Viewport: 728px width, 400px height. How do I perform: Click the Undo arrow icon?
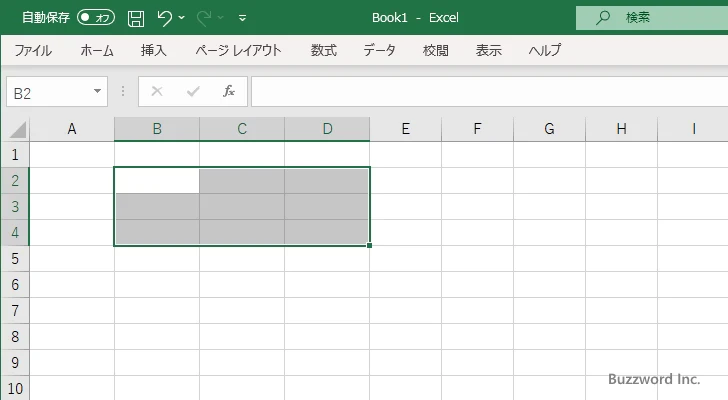(164, 18)
